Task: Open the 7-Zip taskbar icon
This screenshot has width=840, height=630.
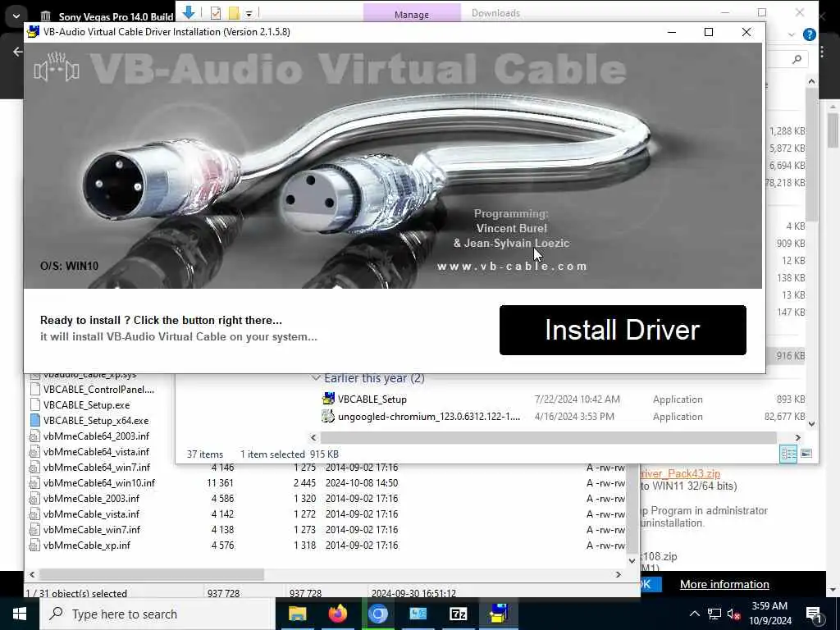Action: pyautogui.click(x=458, y=614)
